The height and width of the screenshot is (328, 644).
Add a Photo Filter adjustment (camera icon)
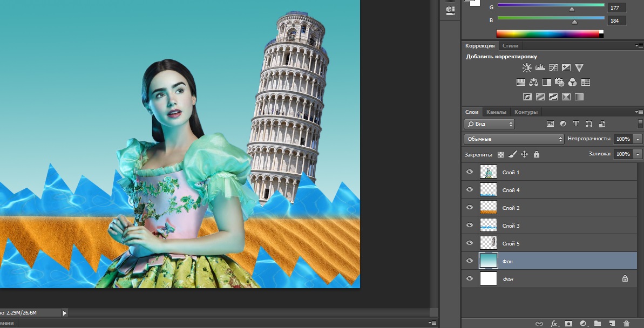559,82
